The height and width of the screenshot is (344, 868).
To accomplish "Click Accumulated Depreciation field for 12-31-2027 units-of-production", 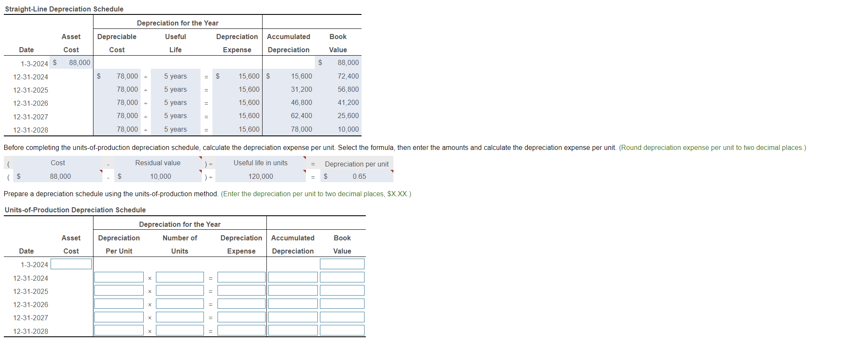I will [x=293, y=317].
